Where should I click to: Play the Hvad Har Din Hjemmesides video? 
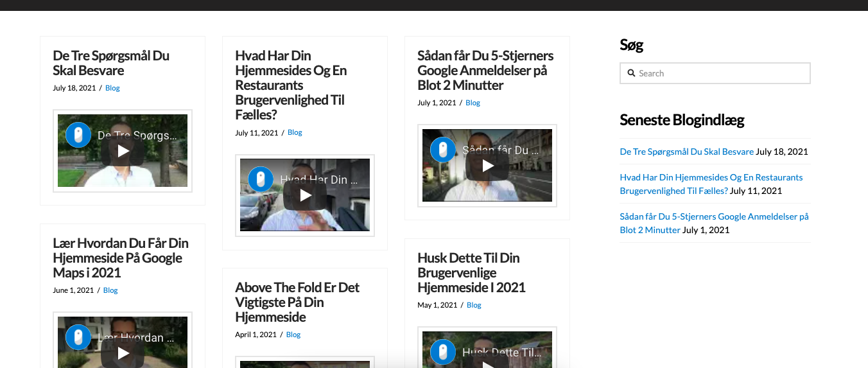(305, 195)
